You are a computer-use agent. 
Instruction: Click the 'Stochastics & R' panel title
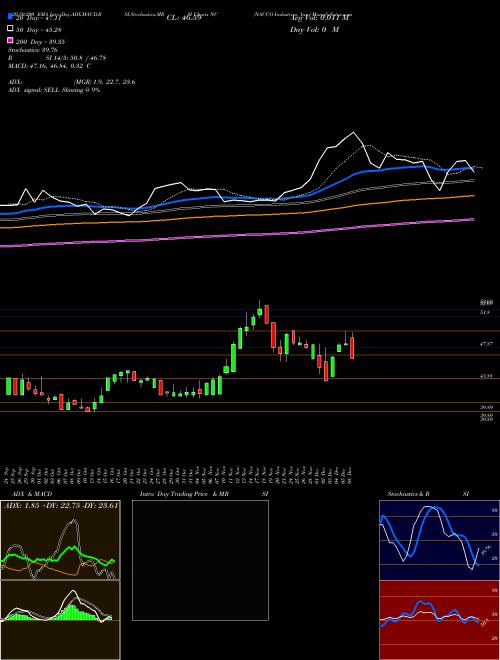click(409, 494)
